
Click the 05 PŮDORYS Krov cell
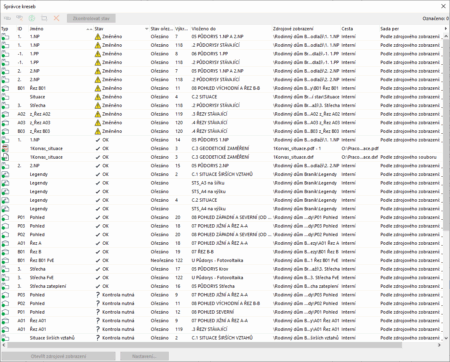tap(209, 269)
